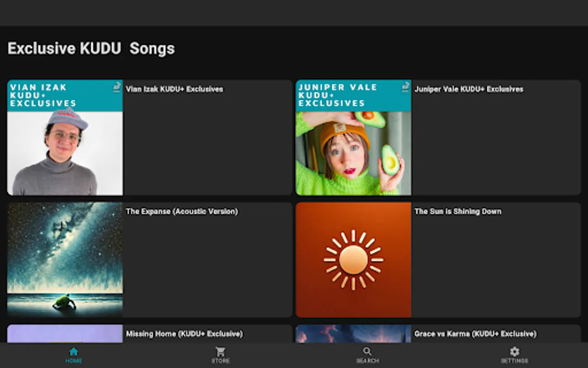Open Grace vs Karma (KUDU+ Exclusive)
This screenshot has height=368, width=588.
(475, 334)
